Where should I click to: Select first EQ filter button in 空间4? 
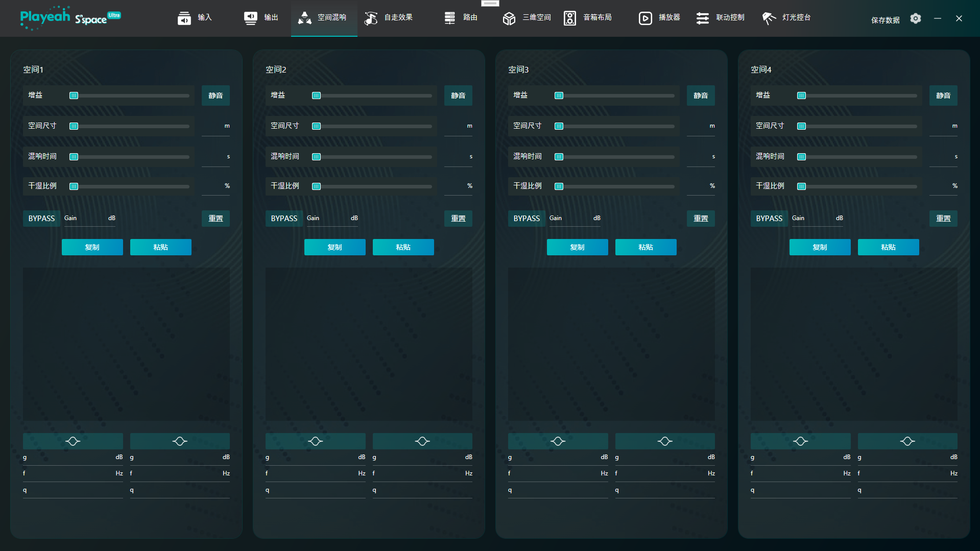coord(801,441)
